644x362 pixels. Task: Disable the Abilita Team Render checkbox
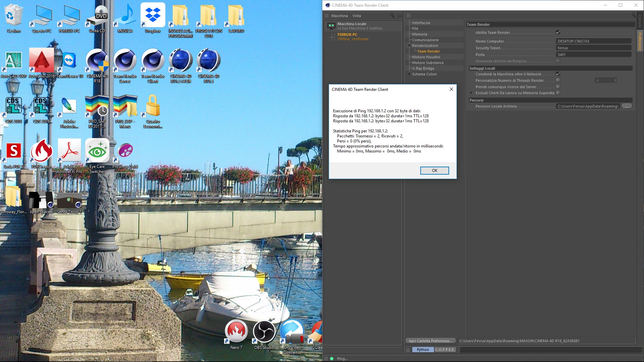[x=558, y=33]
